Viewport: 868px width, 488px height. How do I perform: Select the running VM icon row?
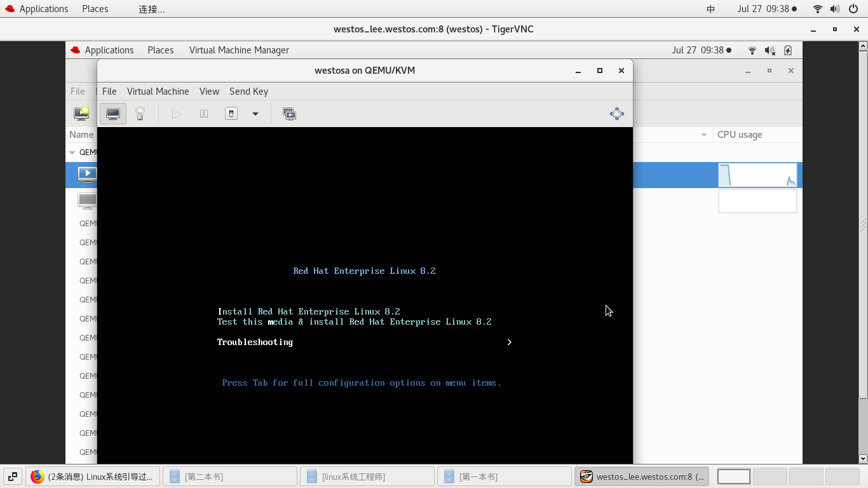coord(87,175)
